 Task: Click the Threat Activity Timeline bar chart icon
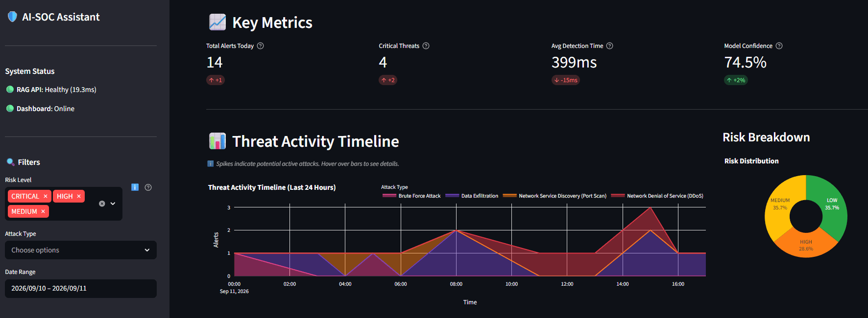pos(217,141)
